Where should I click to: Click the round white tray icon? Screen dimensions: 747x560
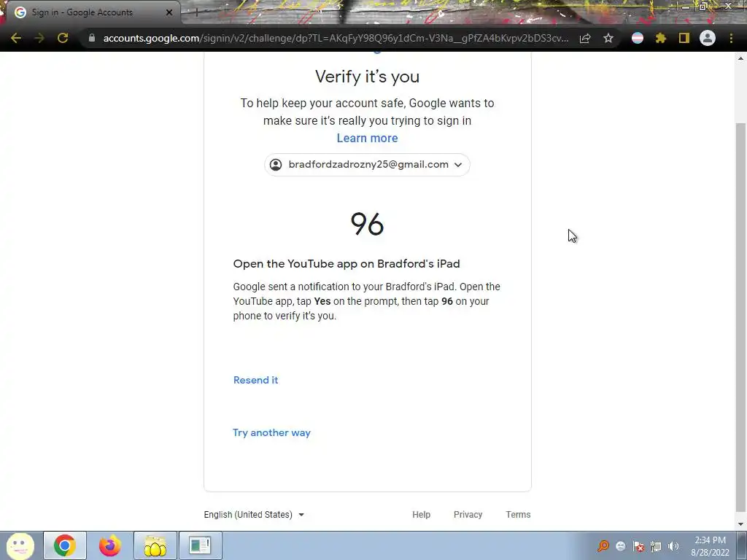(621, 546)
